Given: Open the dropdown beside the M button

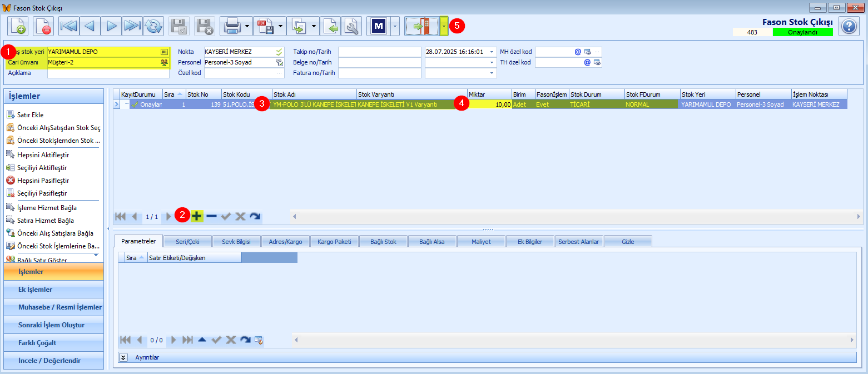Looking at the screenshot, I should 395,26.
